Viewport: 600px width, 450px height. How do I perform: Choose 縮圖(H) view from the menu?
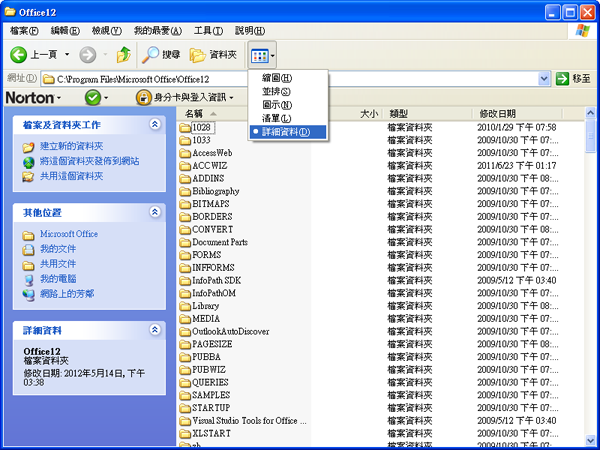(288, 78)
